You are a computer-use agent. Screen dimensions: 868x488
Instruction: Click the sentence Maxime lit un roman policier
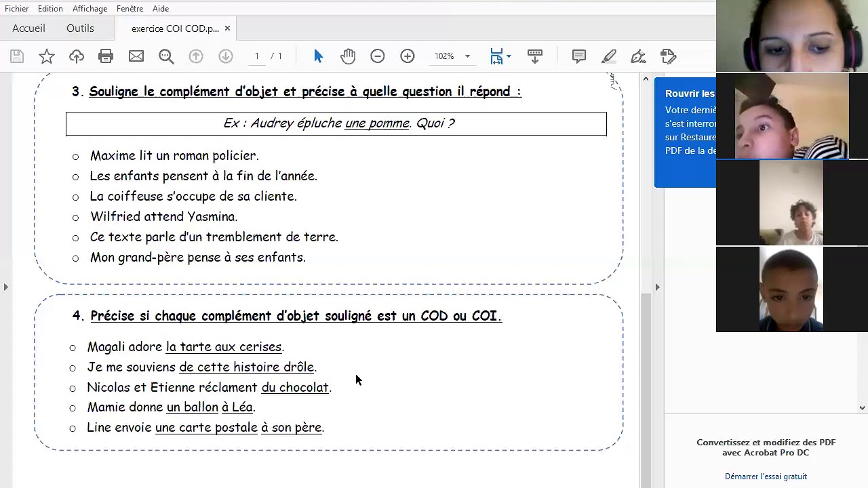pos(174,156)
